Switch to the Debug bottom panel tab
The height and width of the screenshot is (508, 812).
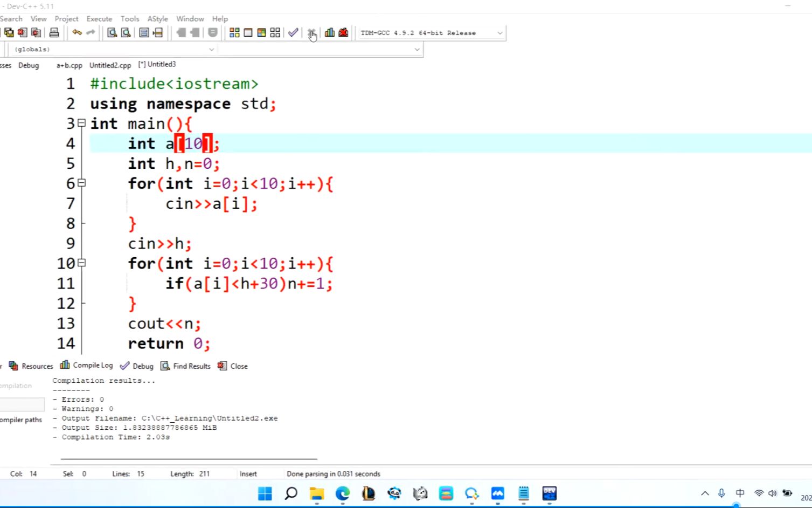click(137, 366)
